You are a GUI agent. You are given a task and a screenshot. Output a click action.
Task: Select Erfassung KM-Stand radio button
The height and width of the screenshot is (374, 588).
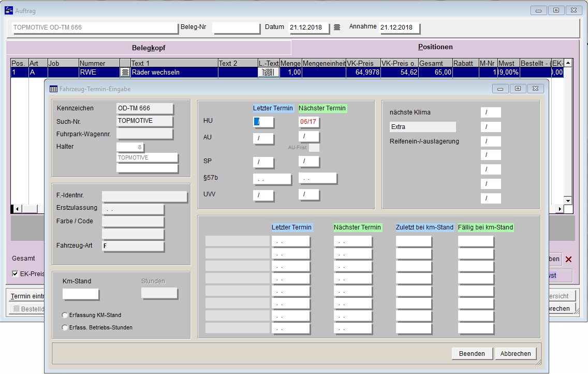[x=65, y=315]
